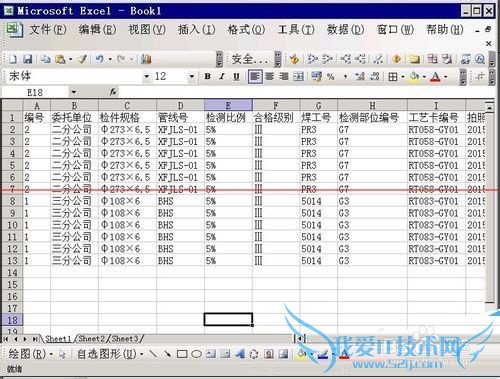Click the 安全... security button
500x379 pixels.
(250, 59)
